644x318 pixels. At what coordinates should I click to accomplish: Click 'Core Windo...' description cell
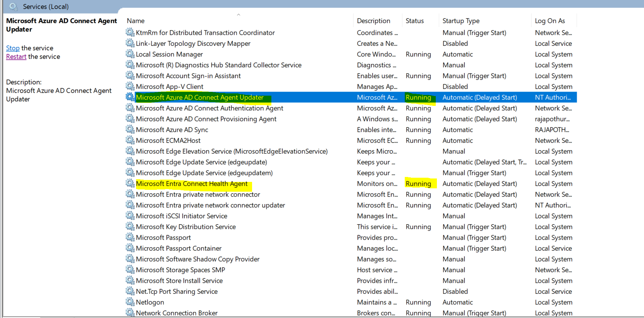pyautogui.click(x=376, y=54)
